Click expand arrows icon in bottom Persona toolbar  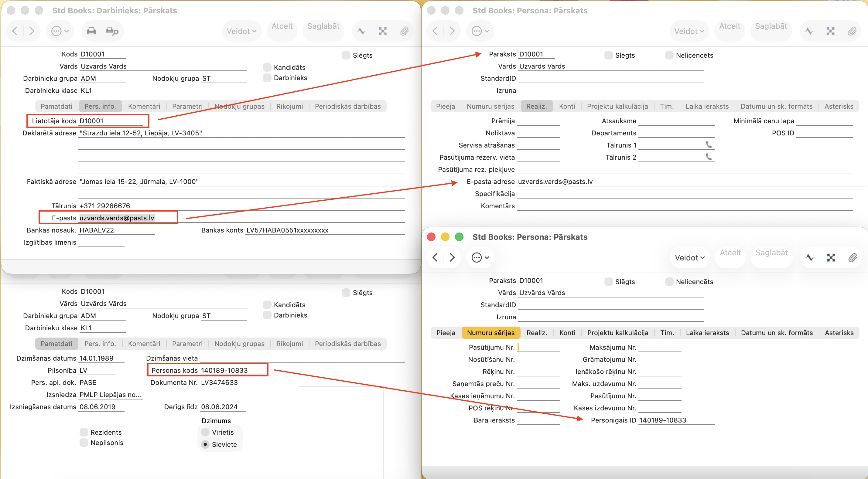pos(831,257)
